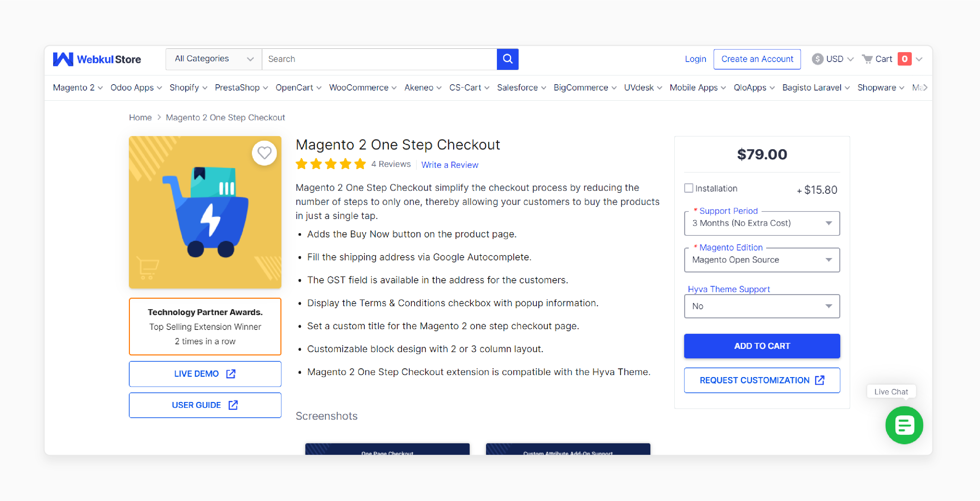Viewport: 980px width, 501px height.
Task: Click Magento 2 One Step Checkout title
Action: pos(398,145)
